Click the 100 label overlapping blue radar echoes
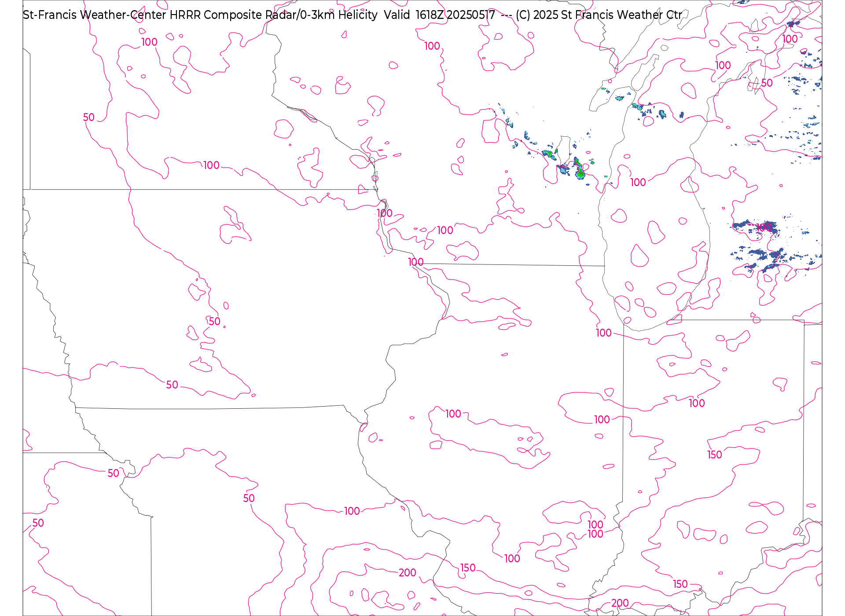 [x=764, y=227]
